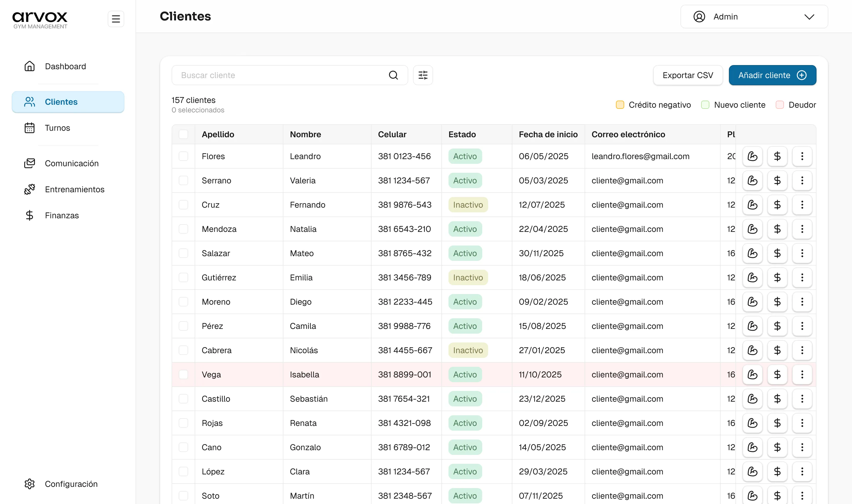852x504 pixels.
Task: Click payment dollar icon for Cruz
Action: 777,205
